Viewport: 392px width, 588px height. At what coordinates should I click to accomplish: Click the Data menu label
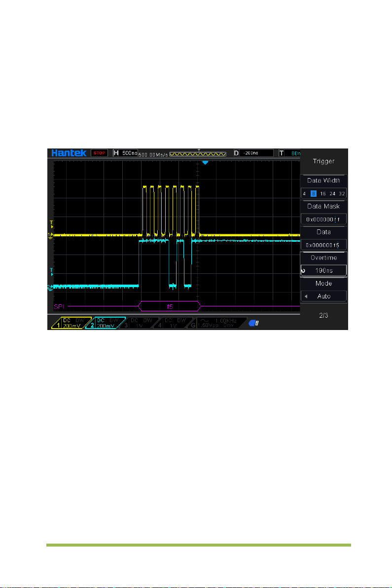(324, 232)
